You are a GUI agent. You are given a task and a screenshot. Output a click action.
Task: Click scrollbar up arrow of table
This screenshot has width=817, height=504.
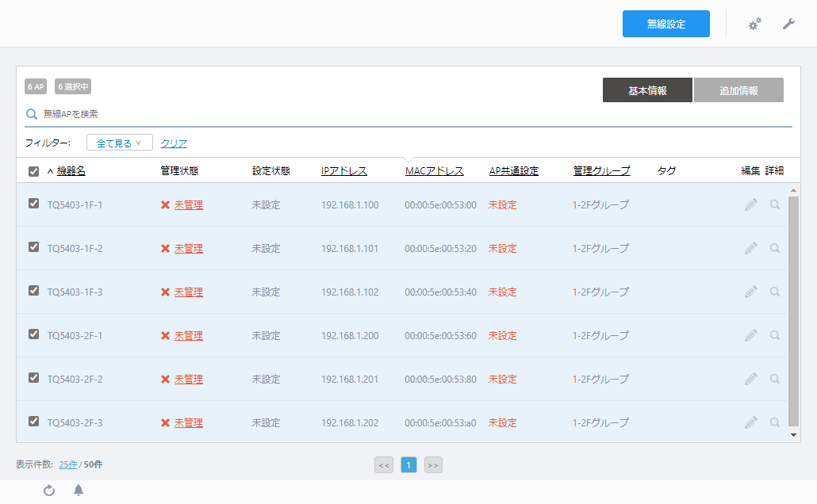[793, 190]
